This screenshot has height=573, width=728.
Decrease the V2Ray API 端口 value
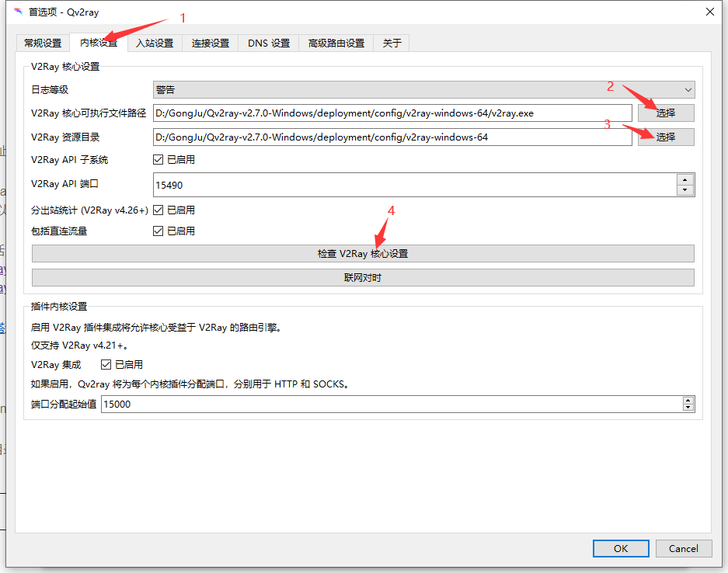(685, 190)
